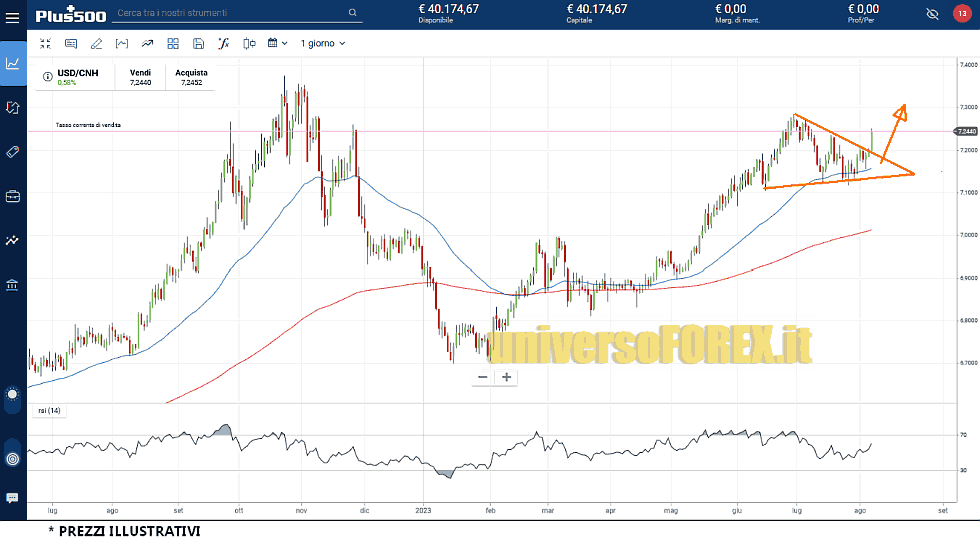Image resolution: width=980 pixels, height=540 pixels.
Task: Toggle the light/dark theme switch in sidebar
Action: click(12, 394)
